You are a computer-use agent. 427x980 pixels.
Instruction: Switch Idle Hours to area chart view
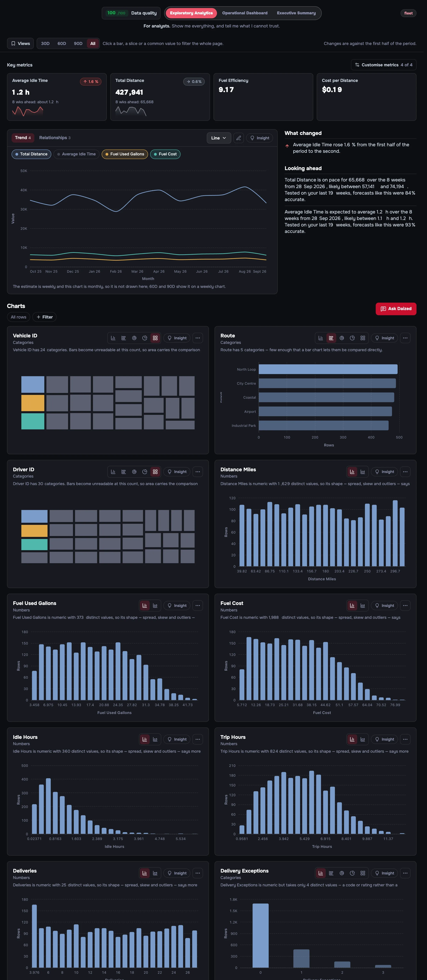point(155,739)
